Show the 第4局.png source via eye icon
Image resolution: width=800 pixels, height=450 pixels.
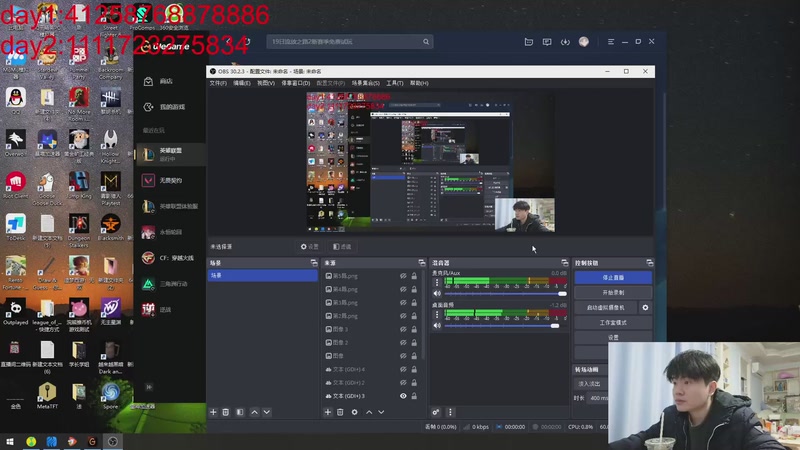coord(403,289)
